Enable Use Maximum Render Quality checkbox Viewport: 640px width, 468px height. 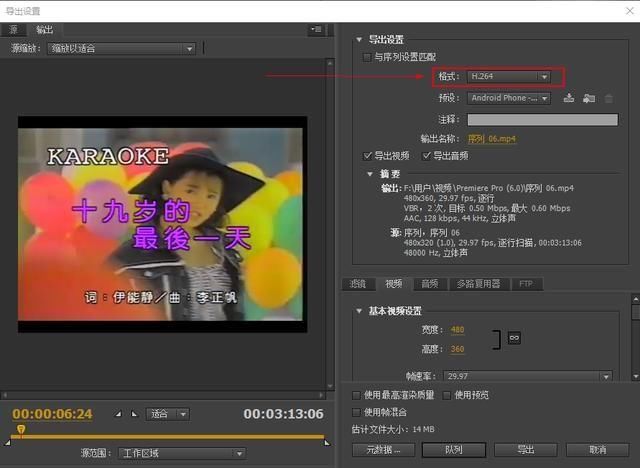click(356, 395)
